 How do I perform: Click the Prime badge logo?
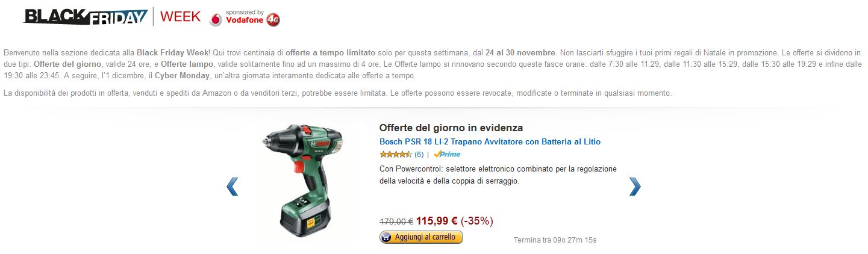click(x=447, y=154)
